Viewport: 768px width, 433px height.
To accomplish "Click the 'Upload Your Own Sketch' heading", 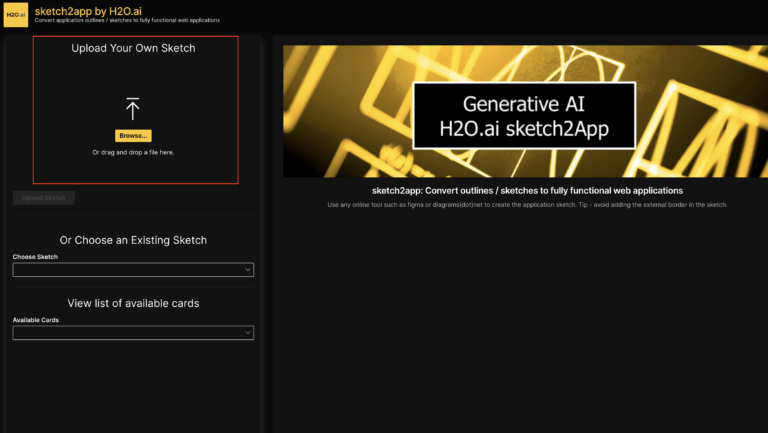I will pyautogui.click(x=133, y=48).
